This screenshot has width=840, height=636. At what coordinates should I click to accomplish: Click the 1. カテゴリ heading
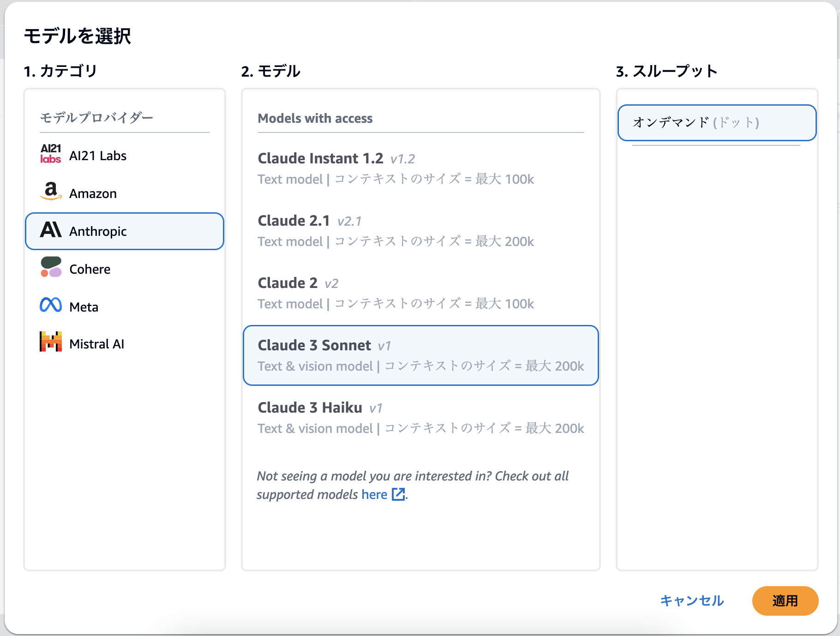[60, 71]
